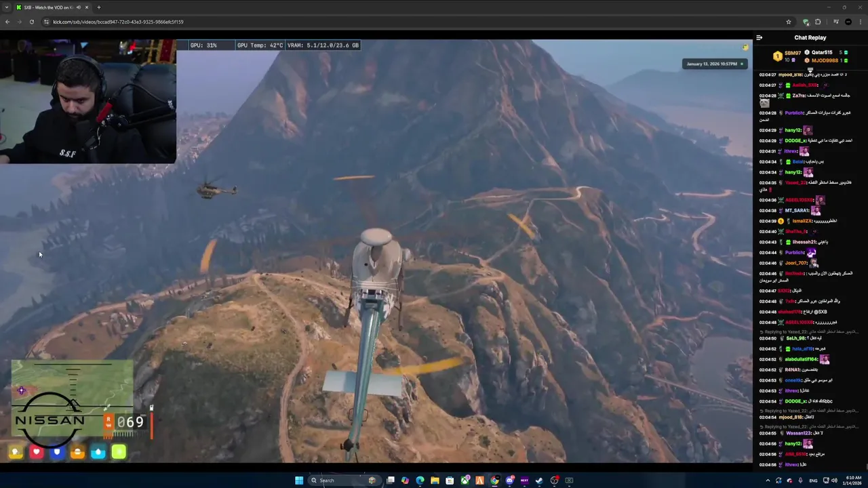Screen dimensions: 868x488
Task: Click username MT_SARA1 in chat
Action: pyautogui.click(x=797, y=211)
